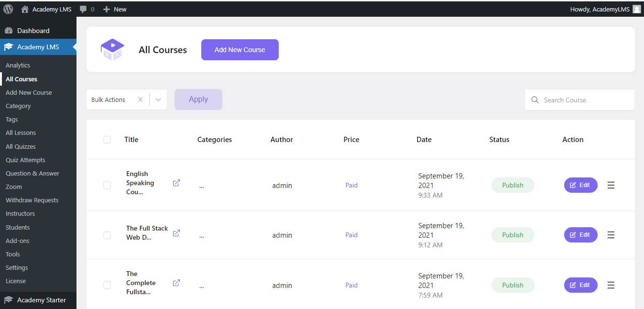Open the Academy LMS home icon
The height and width of the screenshot is (309, 644).
click(x=25, y=9)
